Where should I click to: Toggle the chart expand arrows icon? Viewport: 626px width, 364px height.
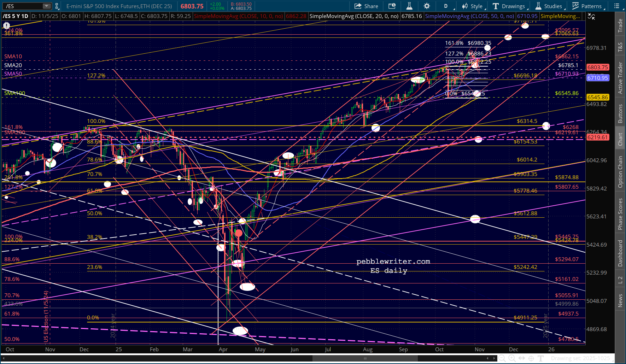pos(591,16)
